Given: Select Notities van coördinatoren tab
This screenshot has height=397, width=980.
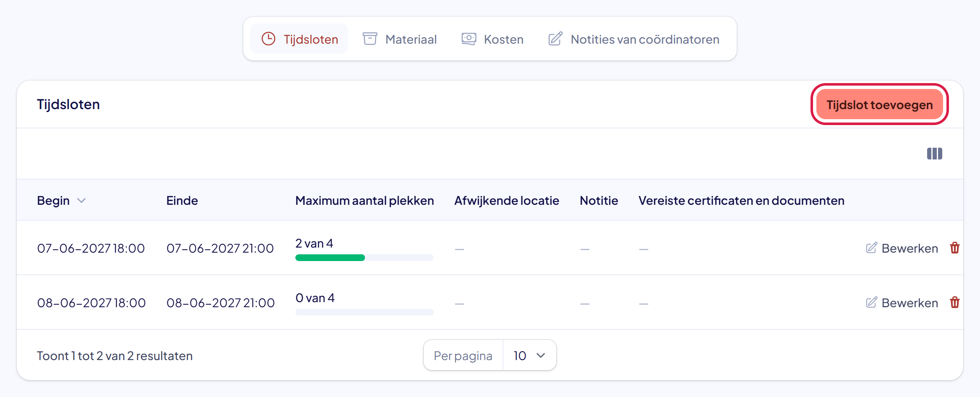Looking at the screenshot, I should pyautogui.click(x=634, y=39).
